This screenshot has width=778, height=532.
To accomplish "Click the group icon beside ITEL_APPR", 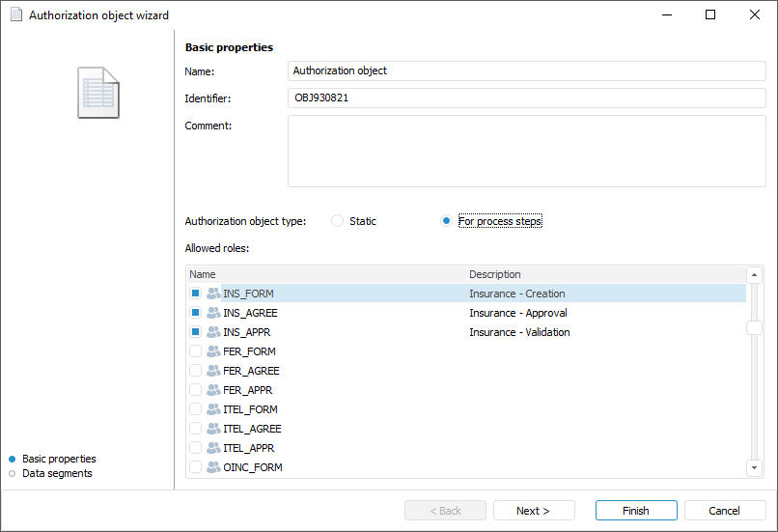I will [x=213, y=448].
